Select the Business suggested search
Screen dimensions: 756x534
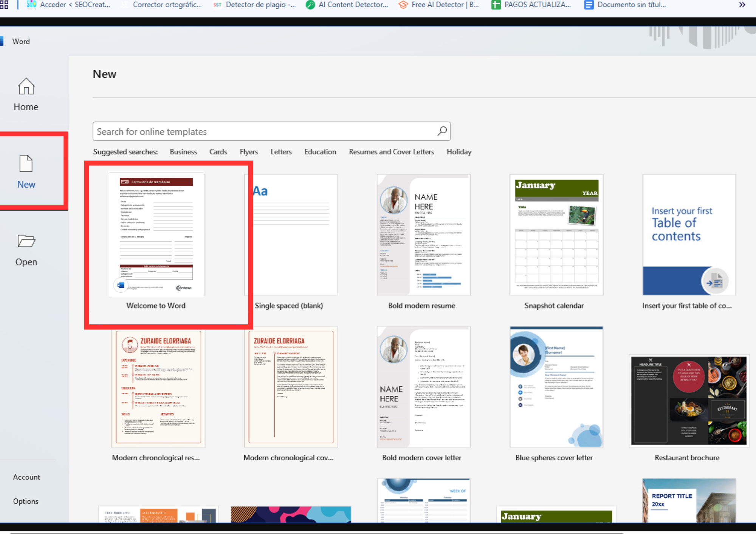(x=183, y=152)
